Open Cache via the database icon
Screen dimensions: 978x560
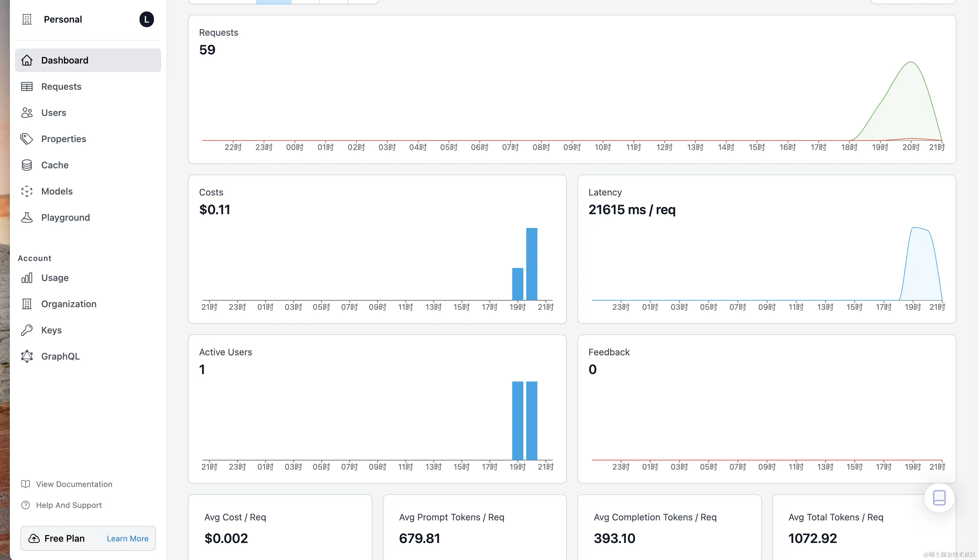coord(27,165)
